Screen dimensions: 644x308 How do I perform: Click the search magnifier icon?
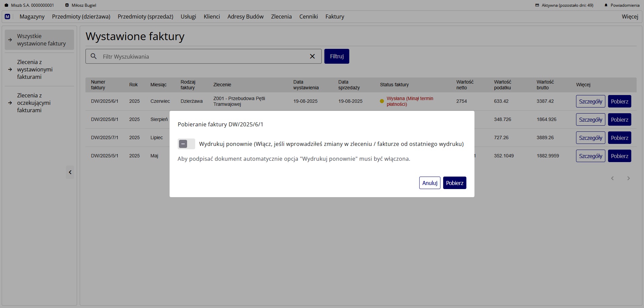tap(94, 56)
